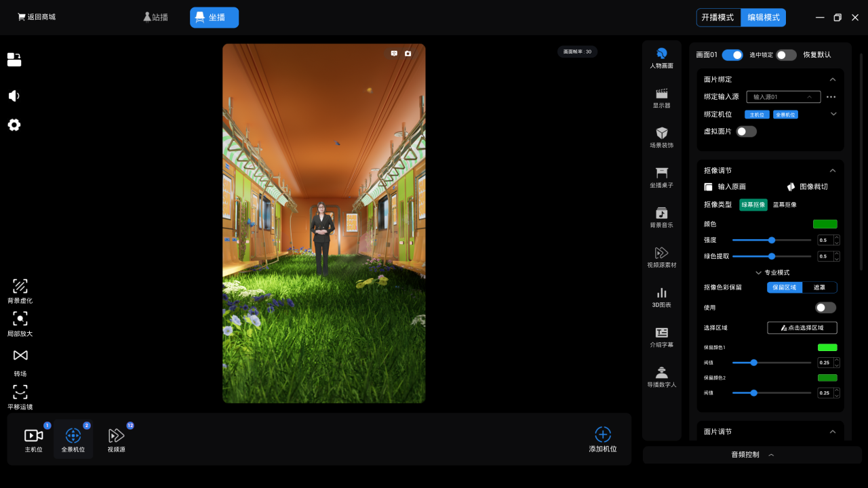Open the 场景装饰 scene decoration panel
The width and height of the screenshot is (868, 488).
pos(662,134)
